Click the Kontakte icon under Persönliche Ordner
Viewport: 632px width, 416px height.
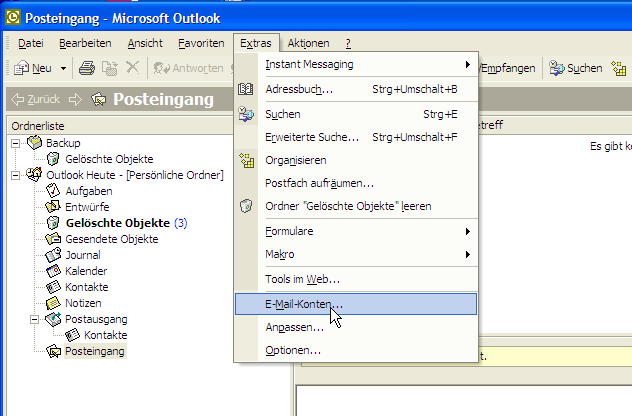coord(53,287)
